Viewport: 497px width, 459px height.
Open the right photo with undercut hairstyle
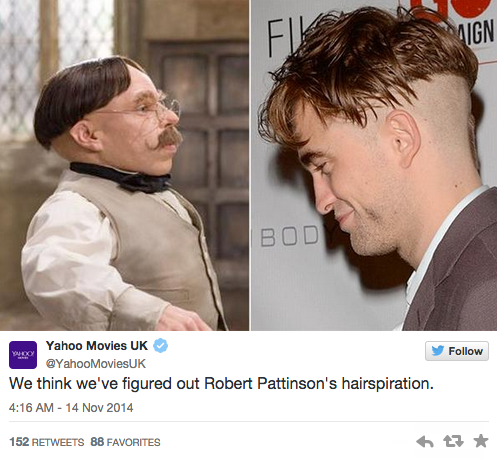pyautogui.click(x=374, y=165)
